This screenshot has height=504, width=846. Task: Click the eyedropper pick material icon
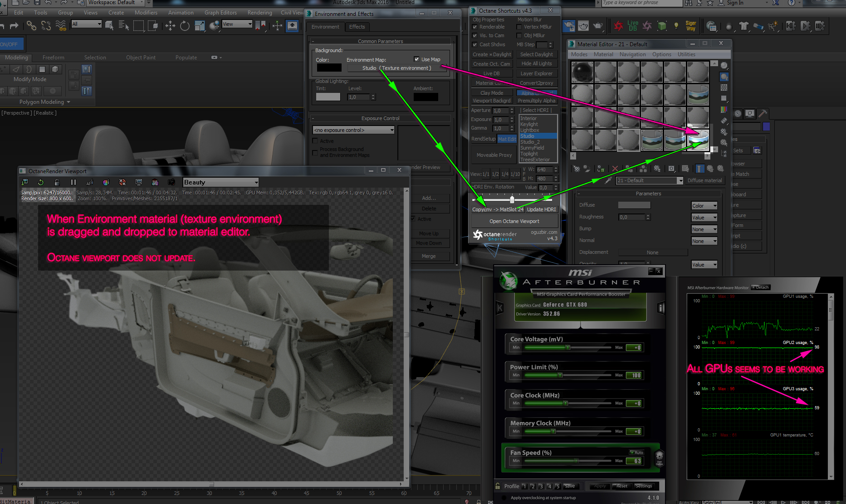[x=609, y=180]
